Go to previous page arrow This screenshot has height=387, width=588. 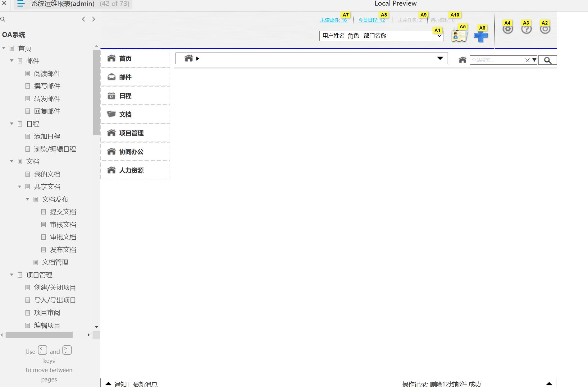tap(83, 19)
